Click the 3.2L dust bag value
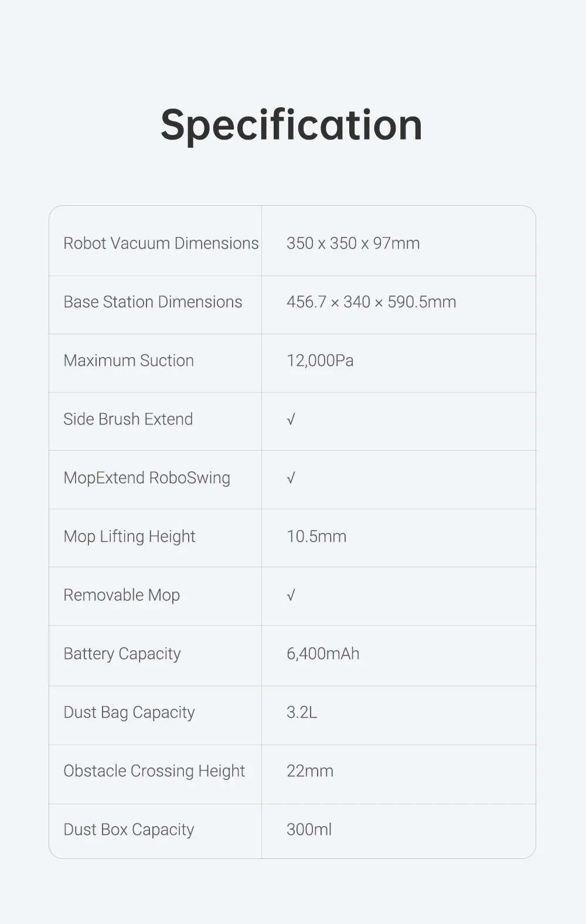 302,712
